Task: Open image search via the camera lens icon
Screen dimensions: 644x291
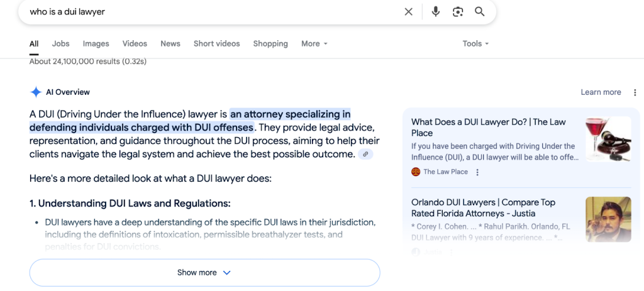Action: pyautogui.click(x=458, y=12)
